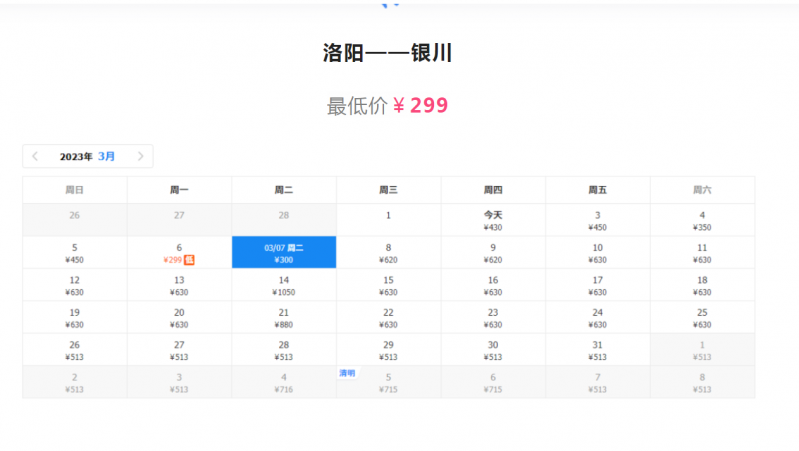Viewport: 799px width, 451px height.
Task: Pick March 31 priced ¥513
Action: [597, 350]
